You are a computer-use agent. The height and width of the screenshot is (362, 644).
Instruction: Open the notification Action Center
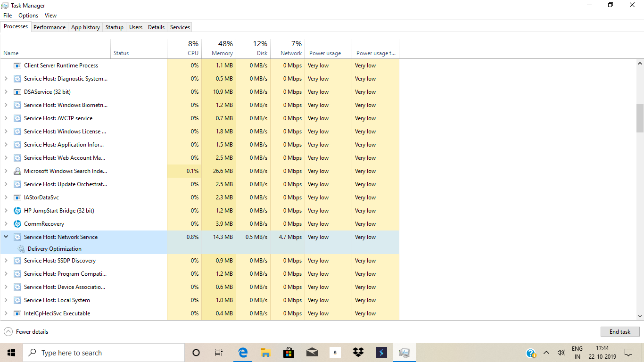[628, 353]
